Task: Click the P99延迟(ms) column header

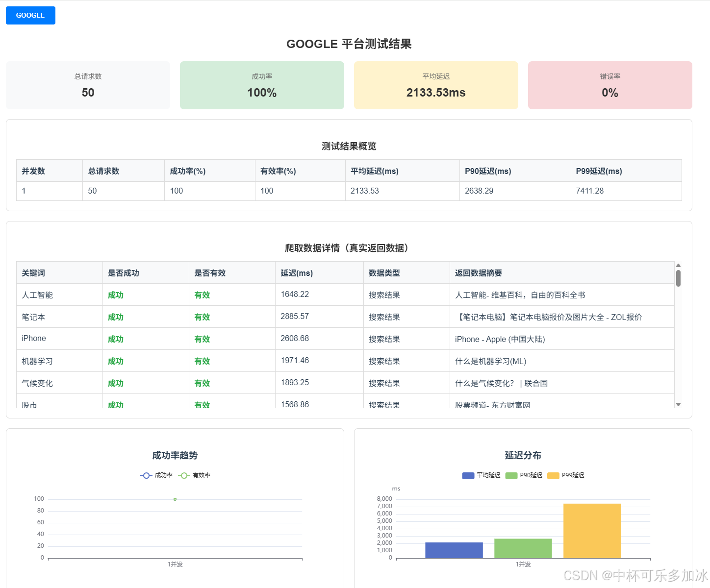Action: coord(626,171)
